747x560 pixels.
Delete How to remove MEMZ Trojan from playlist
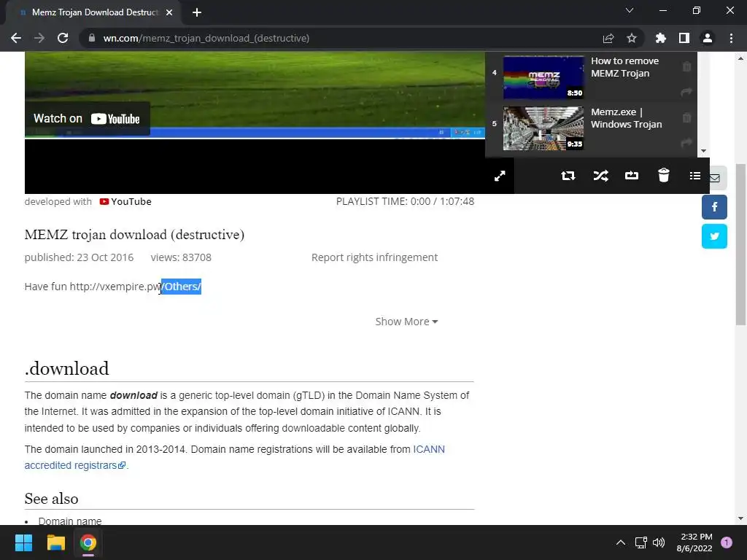tap(686, 66)
